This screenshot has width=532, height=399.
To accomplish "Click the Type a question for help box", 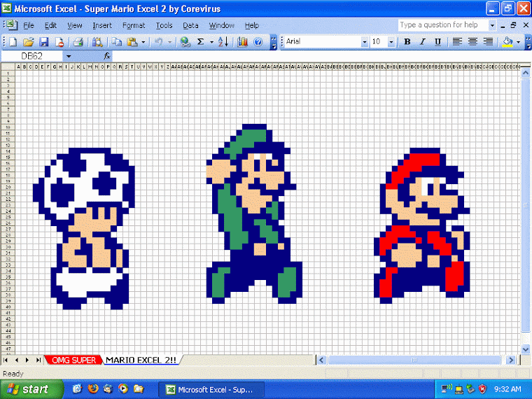I will click(x=443, y=25).
